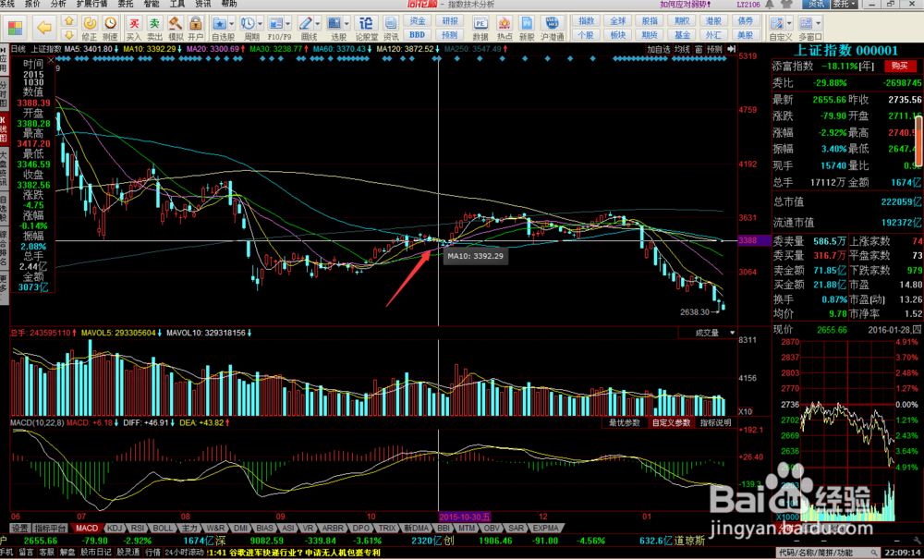Expand the 选股 dropdown arrow
Screen dimensions: 924x560
click(346, 24)
